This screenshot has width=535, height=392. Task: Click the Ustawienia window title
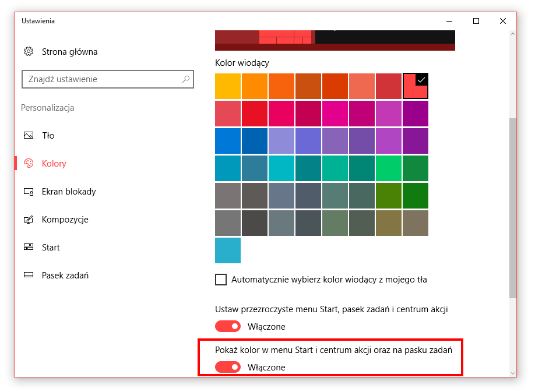(38, 21)
